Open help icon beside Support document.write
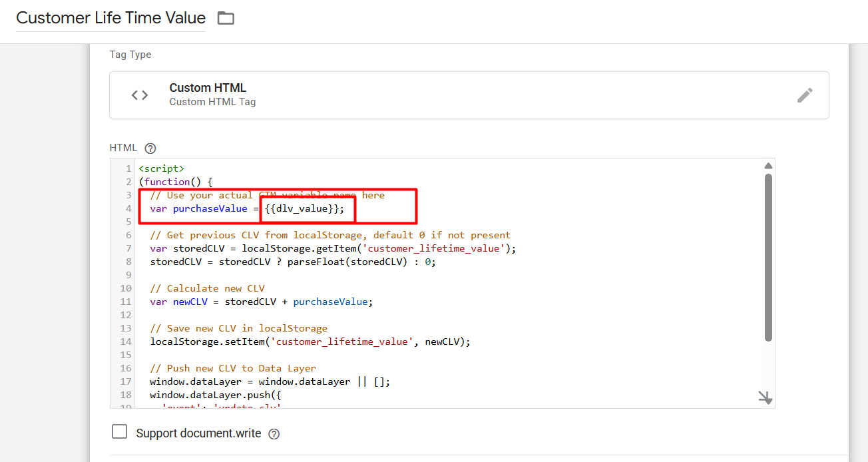Screen dimensions: 868x462 pos(274,434)
